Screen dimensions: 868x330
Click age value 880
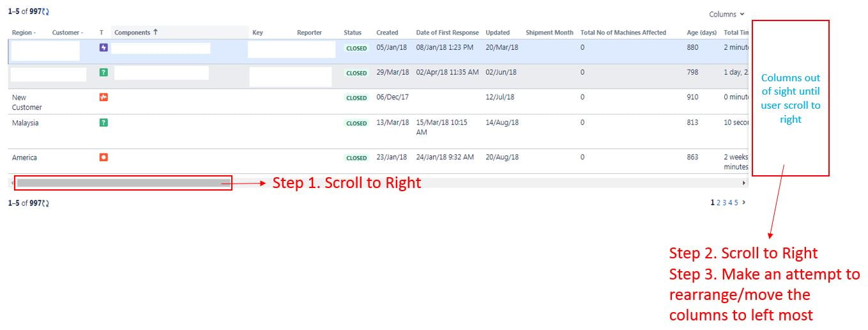tap(692, 47)
